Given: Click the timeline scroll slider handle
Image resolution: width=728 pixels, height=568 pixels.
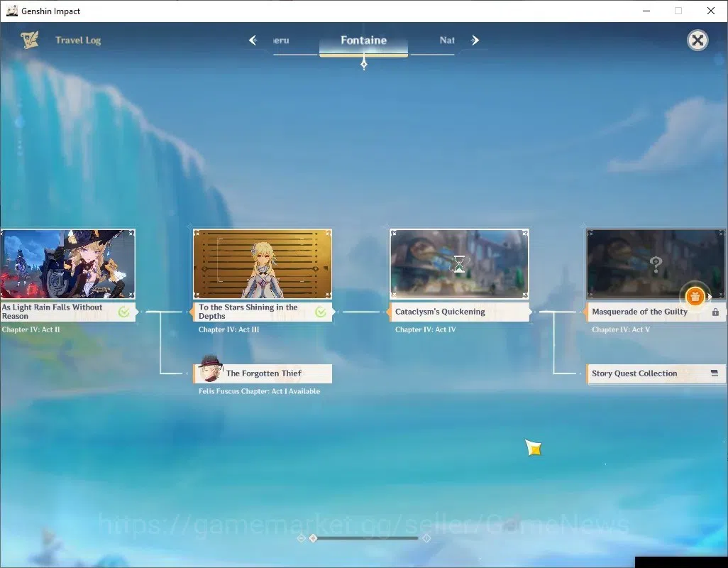Looking at the screenshot, I should pos(313,537).
